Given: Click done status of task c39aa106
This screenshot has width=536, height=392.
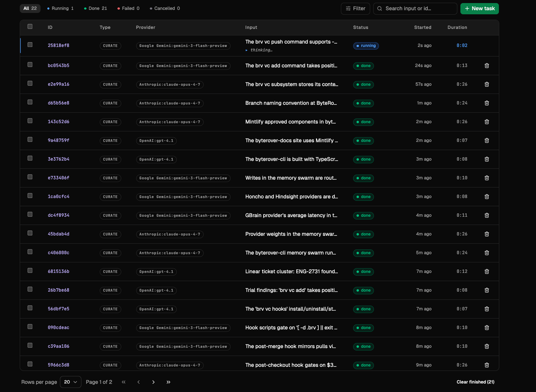Looking at the screenshot, I should [x=363, y=346].
